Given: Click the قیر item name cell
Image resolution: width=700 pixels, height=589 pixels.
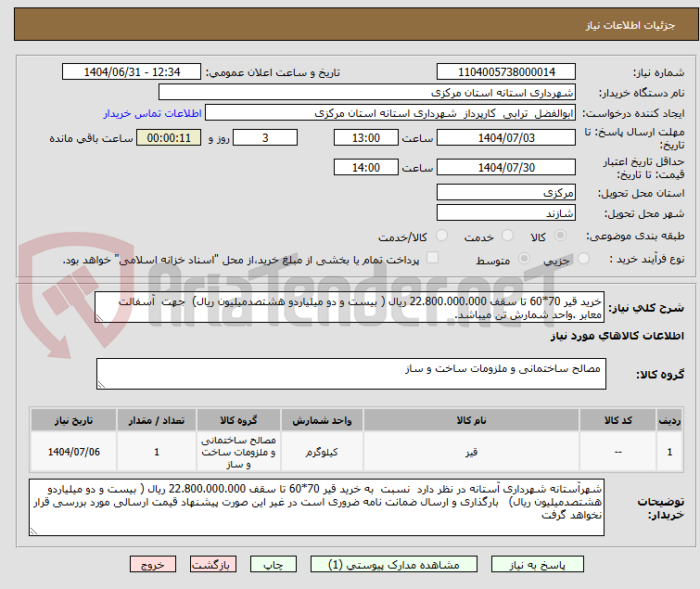Looking at the screenshot, I should click(x=471, y=452).
